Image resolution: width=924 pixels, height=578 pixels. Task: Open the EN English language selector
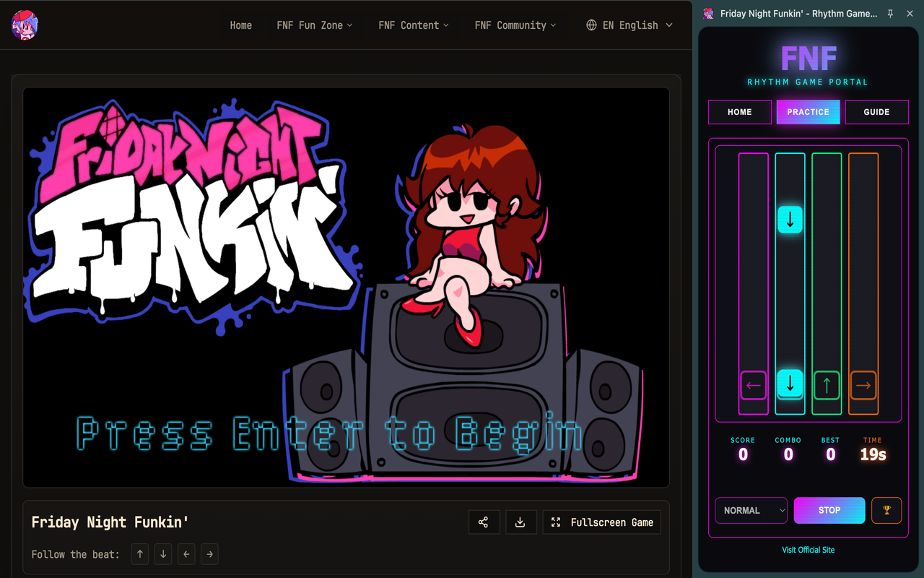[629, 25]
